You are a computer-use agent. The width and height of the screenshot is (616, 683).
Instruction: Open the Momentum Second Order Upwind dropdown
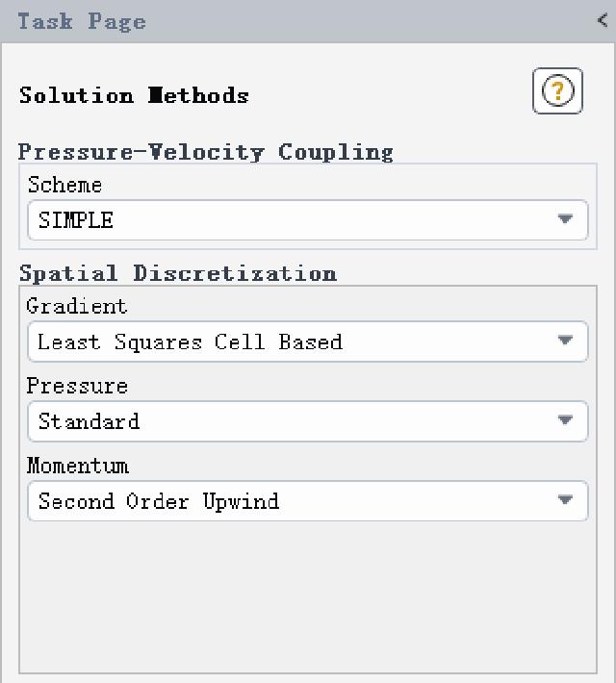click(x=308, y=501)
